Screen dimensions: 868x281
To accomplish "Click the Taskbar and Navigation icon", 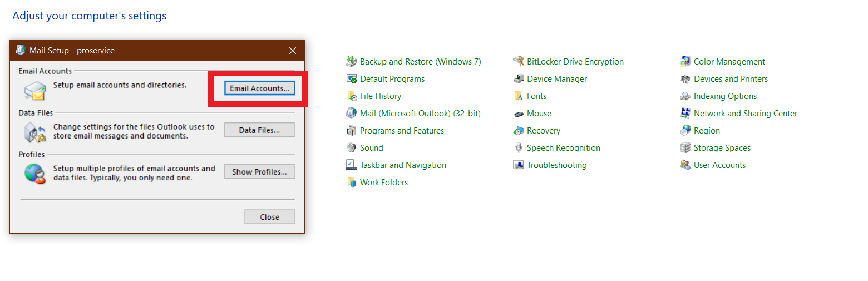I will click(x=351, y=165).
